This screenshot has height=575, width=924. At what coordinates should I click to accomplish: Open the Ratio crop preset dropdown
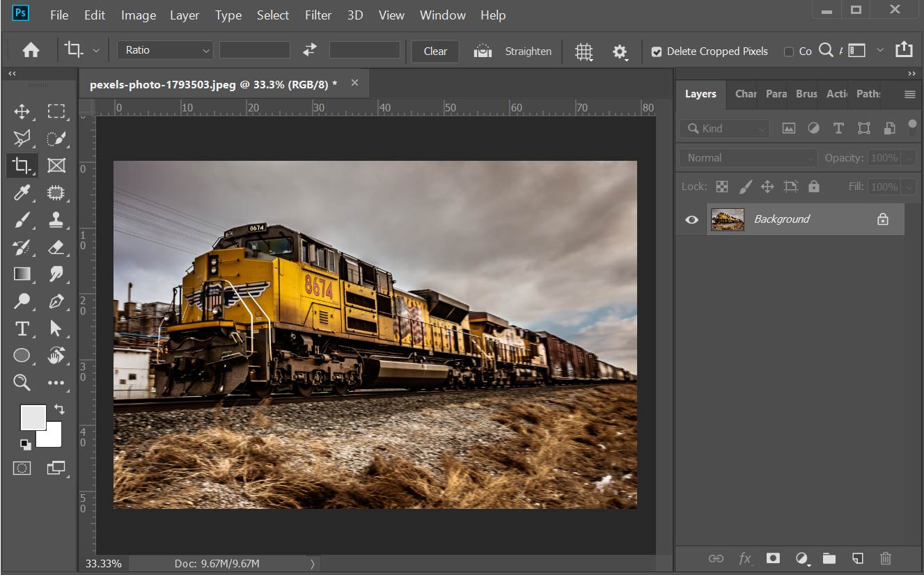pyautogui.click(x=165, y=50)
